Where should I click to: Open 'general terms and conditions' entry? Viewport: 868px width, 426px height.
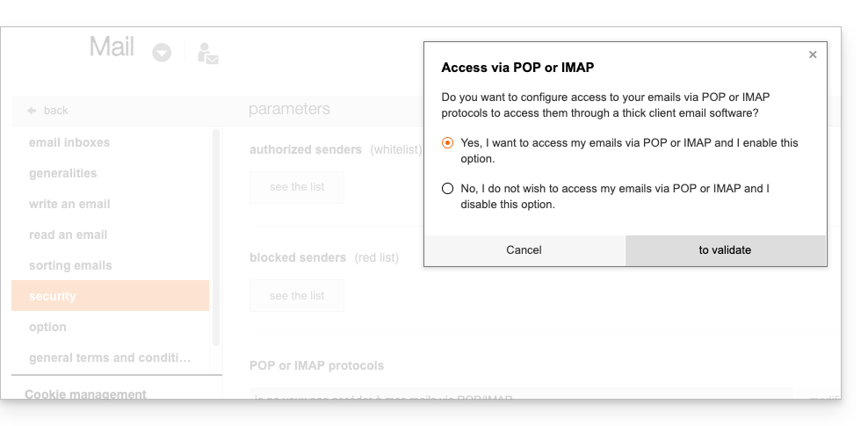pos(110,357)
